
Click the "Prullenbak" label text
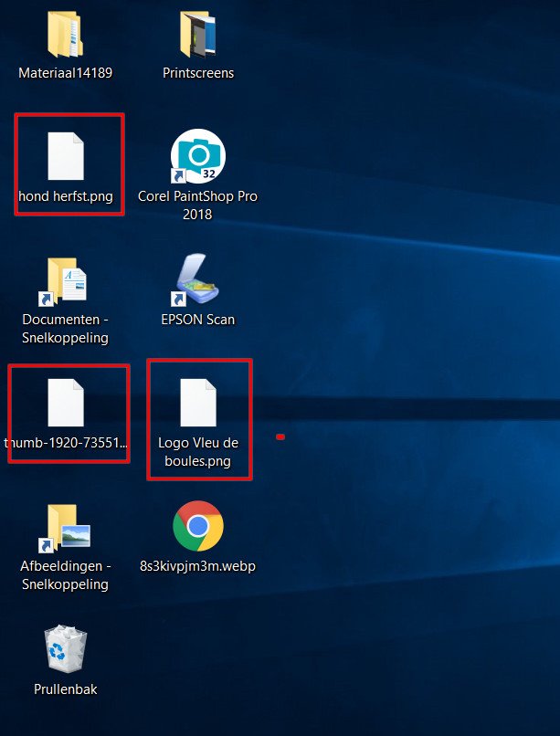click(66, 689)
